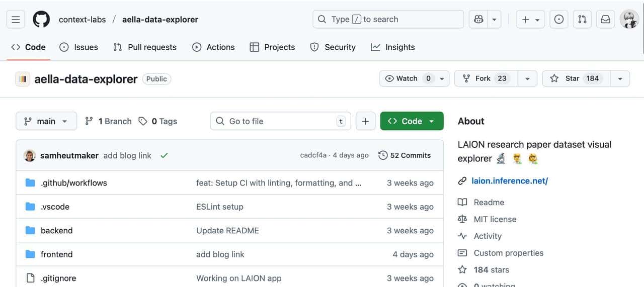Switch to the Issues tab
This screenshot has width=644, height=287.
click(x=79, y=47)
